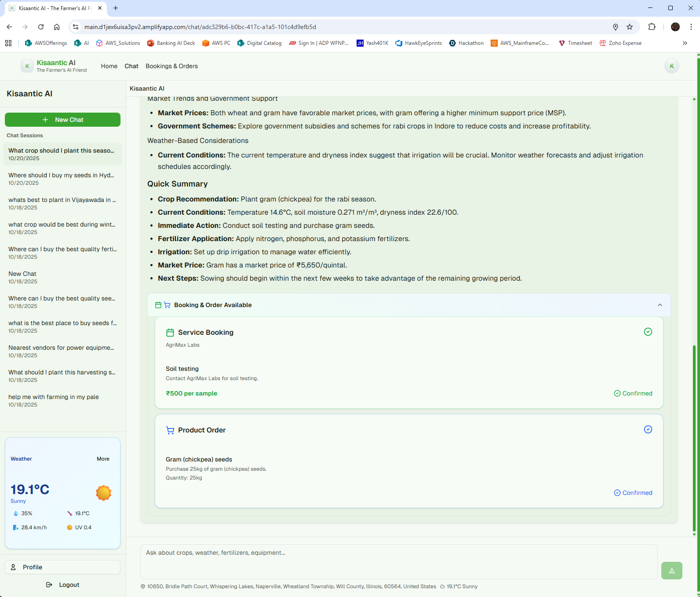Open the Chat nav item

131,66
